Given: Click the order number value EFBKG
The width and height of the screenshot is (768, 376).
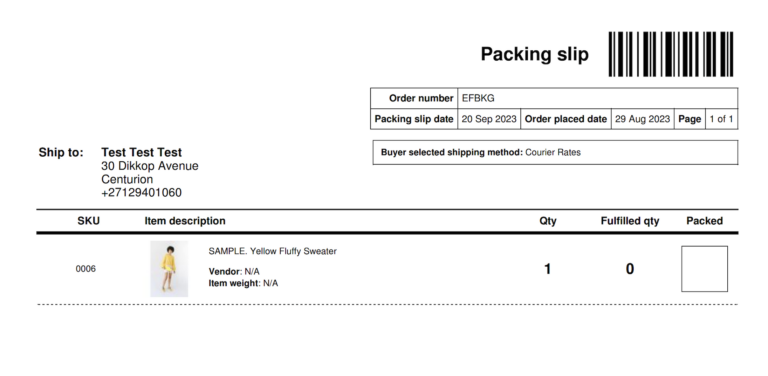Looking at the screenshot, I should click(x=478, y=98).
